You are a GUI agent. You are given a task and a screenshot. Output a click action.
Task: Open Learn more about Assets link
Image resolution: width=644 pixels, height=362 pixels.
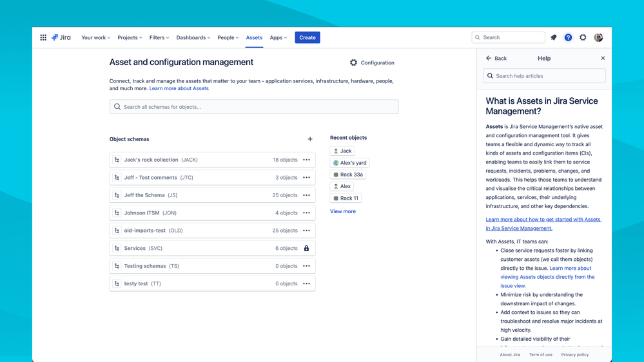tap(179, 88)
